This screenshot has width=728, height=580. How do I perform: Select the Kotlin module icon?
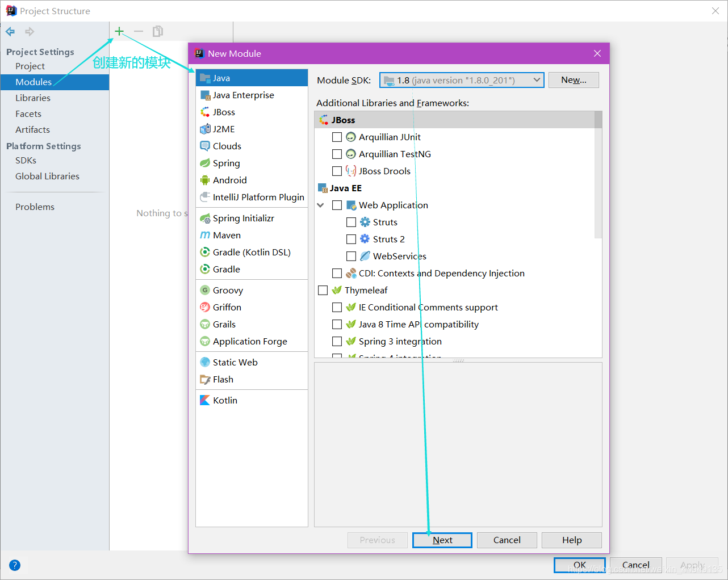tap(205, 400)
